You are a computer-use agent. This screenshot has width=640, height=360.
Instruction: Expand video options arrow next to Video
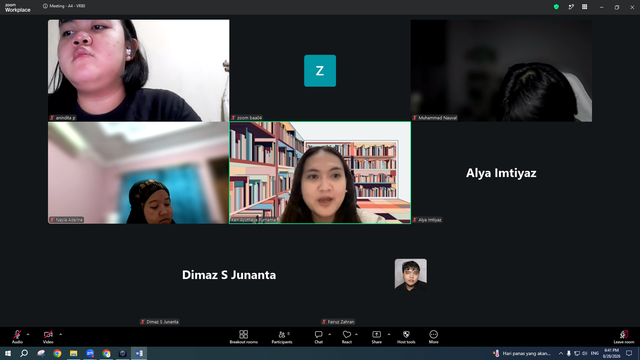pos(60,334)
